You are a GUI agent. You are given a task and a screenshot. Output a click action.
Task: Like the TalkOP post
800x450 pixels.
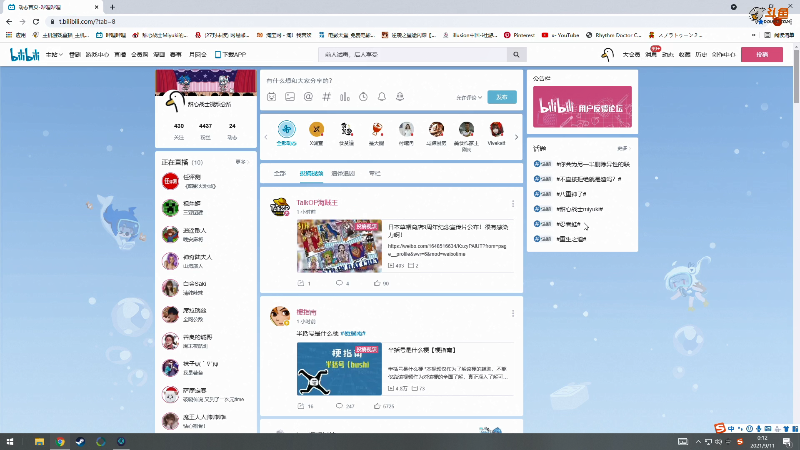coord(377,283)
